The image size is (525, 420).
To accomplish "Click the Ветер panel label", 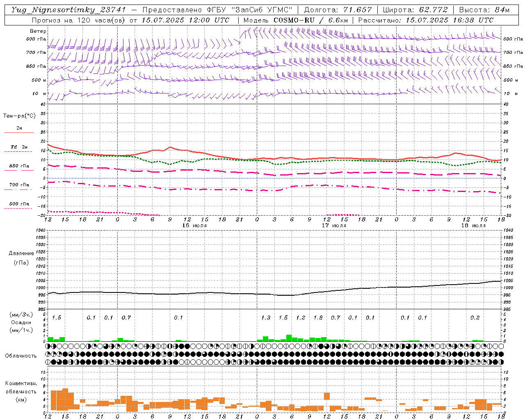I will click(x=38, y=31).
